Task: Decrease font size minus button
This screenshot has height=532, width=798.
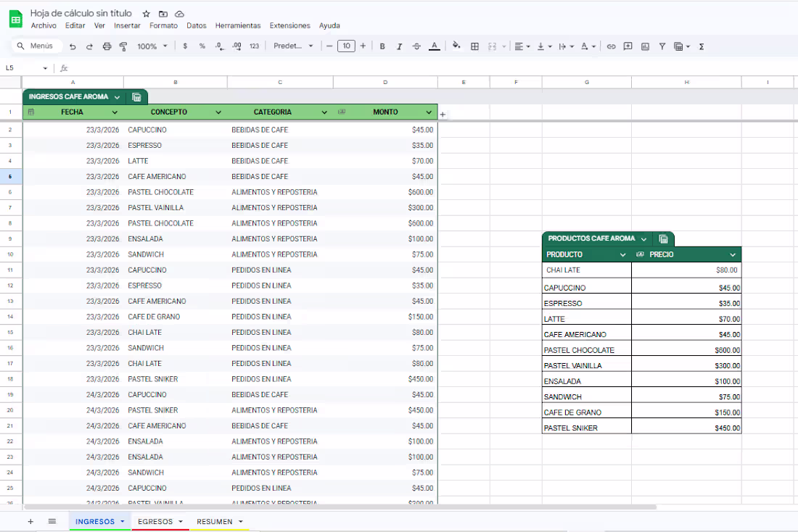Action: click(x=329, y=46)
